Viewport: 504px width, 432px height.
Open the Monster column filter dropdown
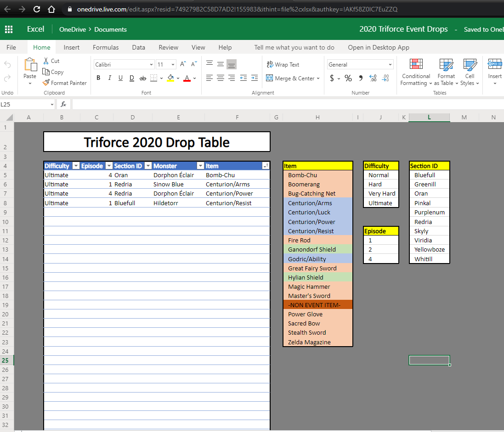point(201,166)
